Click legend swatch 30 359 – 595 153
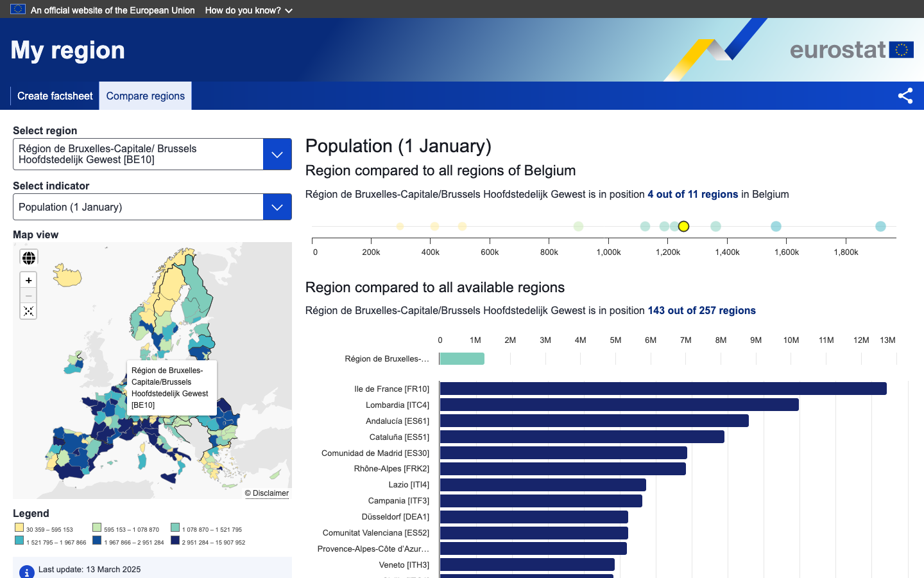This screenshot has height=578, width=924. 19,527
